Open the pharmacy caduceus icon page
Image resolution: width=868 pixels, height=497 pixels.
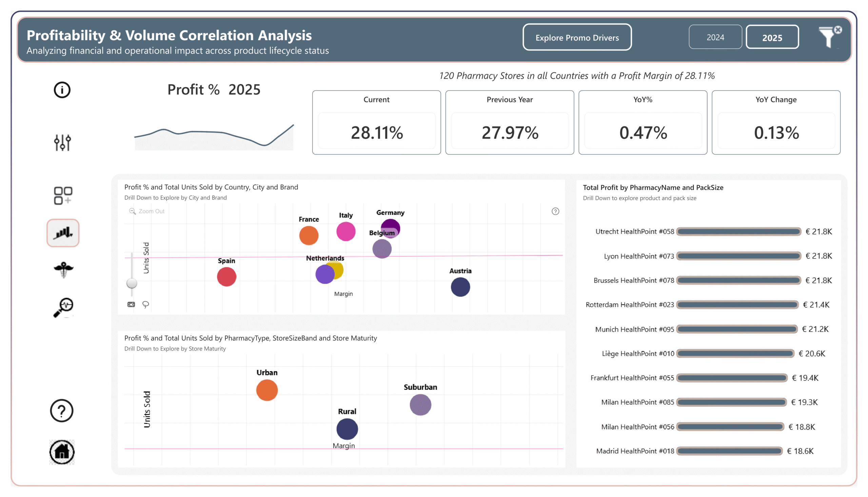pos(63,270)
